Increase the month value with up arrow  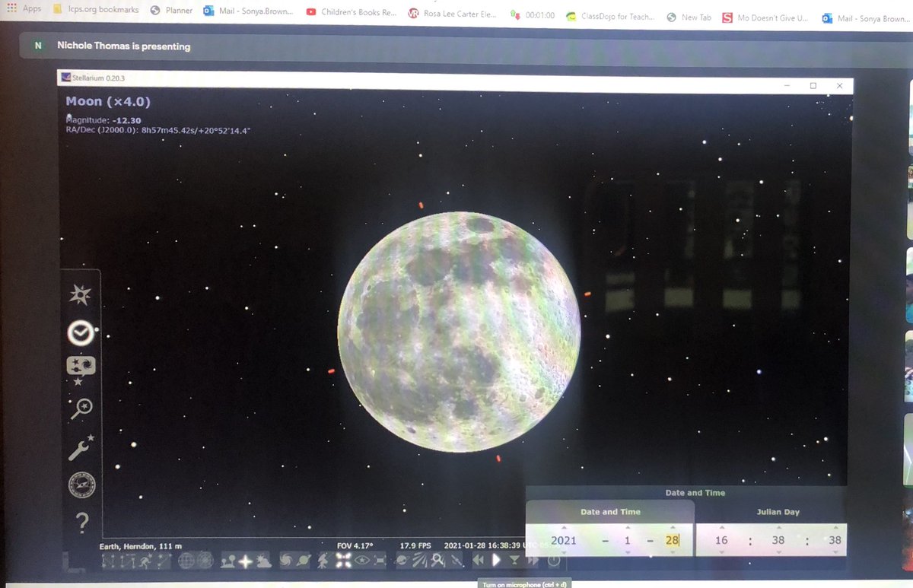(x=628, y=527)
